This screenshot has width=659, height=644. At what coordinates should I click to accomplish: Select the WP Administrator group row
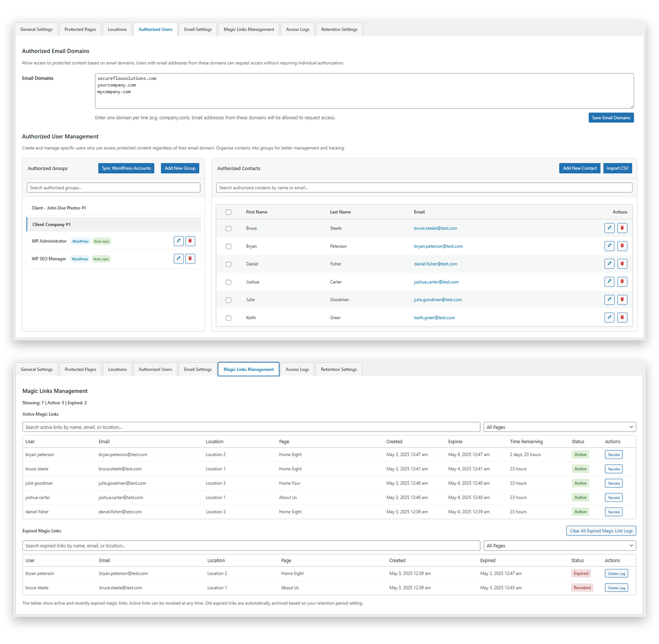coord(114,241)
